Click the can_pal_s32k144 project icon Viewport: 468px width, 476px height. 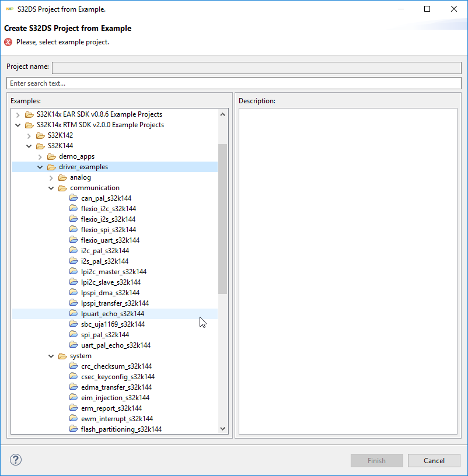click(x=74, y=198)
